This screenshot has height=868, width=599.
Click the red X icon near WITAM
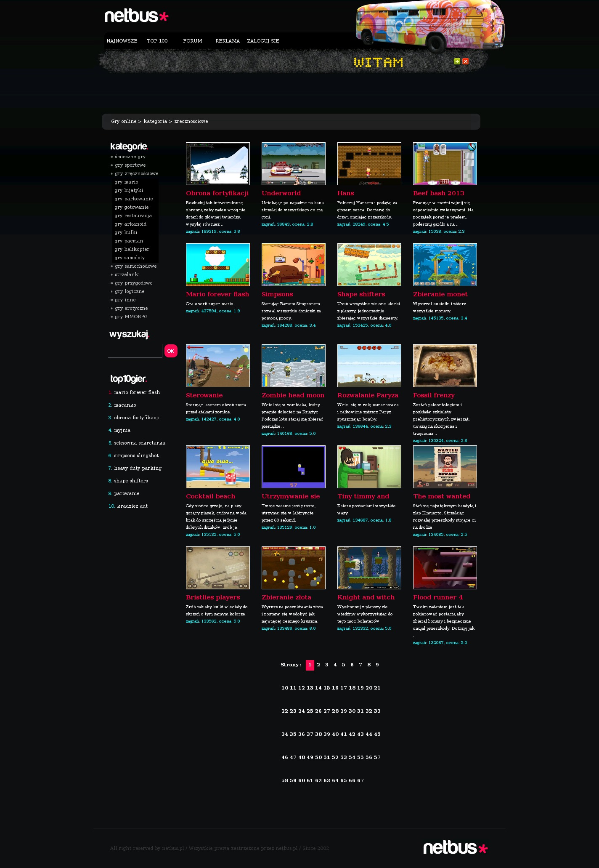(x=465, y=61)
